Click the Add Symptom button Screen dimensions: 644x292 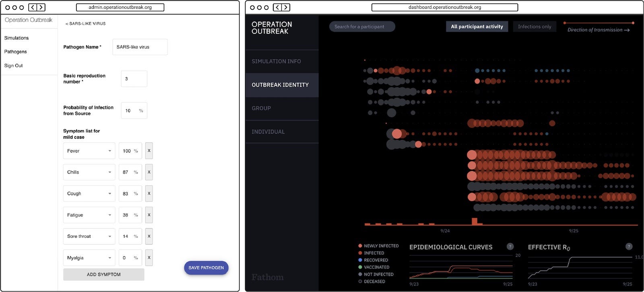[103, 274]
